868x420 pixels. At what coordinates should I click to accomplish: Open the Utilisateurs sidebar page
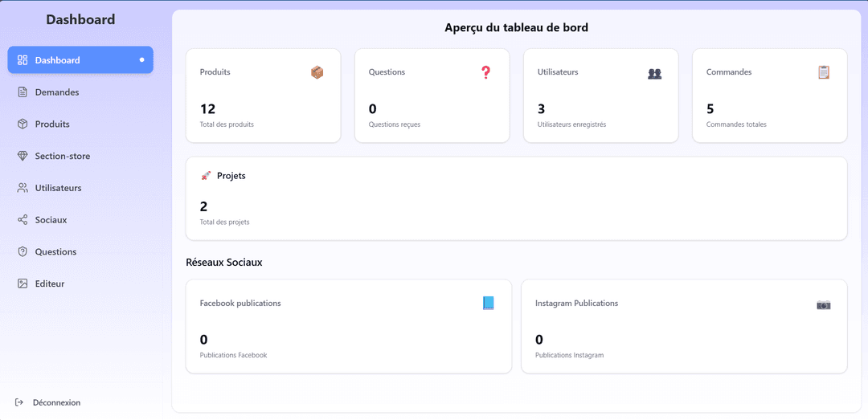click(x=58, y=188)
